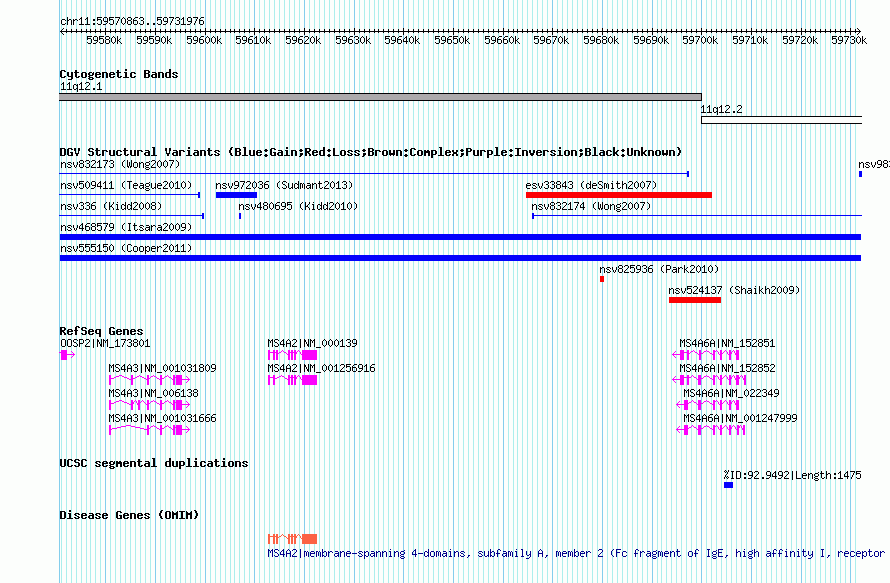The image size is (890, 583).
Task: Click the Disease Genes (OMIM) track title
Action: point(129,515)
